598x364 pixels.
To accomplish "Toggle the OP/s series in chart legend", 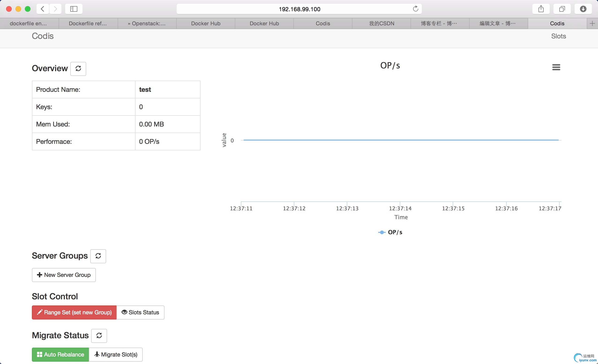I will coord(390,232).
